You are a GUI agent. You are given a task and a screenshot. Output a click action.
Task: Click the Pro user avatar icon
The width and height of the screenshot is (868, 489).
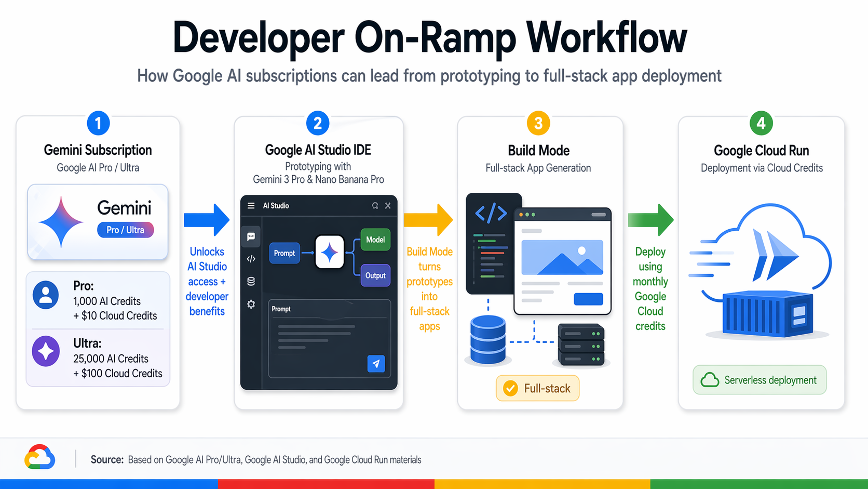coord(46,295)
